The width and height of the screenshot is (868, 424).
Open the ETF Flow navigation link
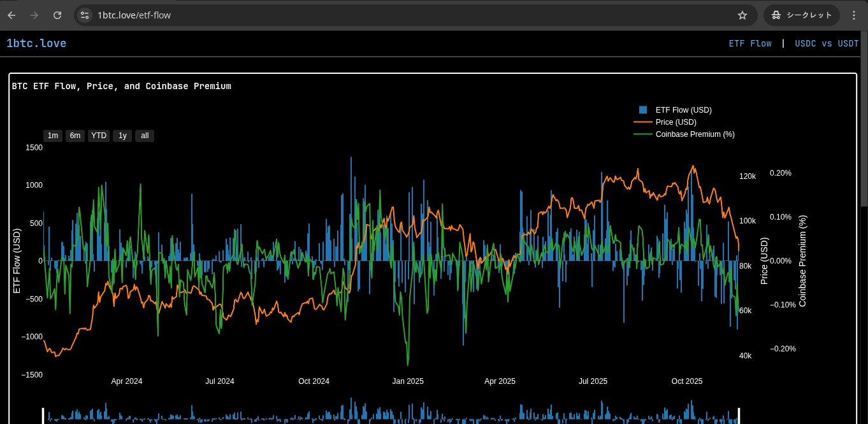[x=750, y=43]
